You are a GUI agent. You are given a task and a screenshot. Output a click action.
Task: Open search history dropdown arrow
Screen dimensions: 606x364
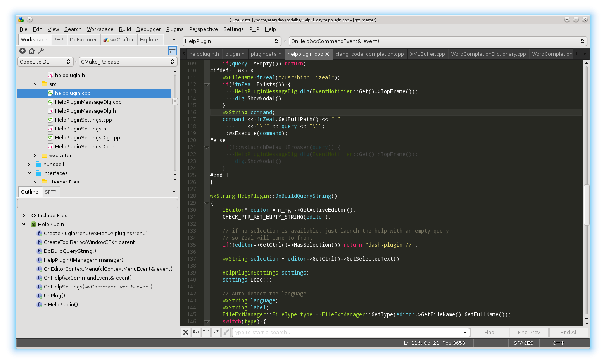click(x=465, y=332)
